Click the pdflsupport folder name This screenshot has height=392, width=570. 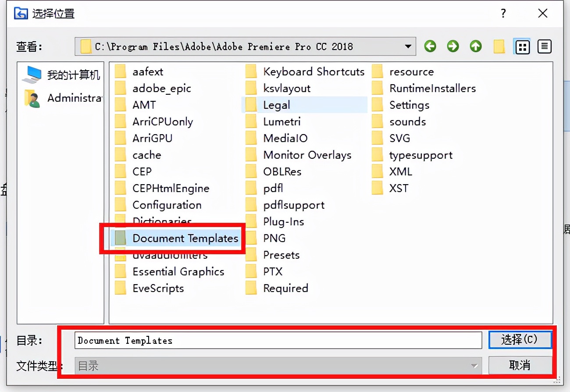pyautogui.click(x=294, y=205)
